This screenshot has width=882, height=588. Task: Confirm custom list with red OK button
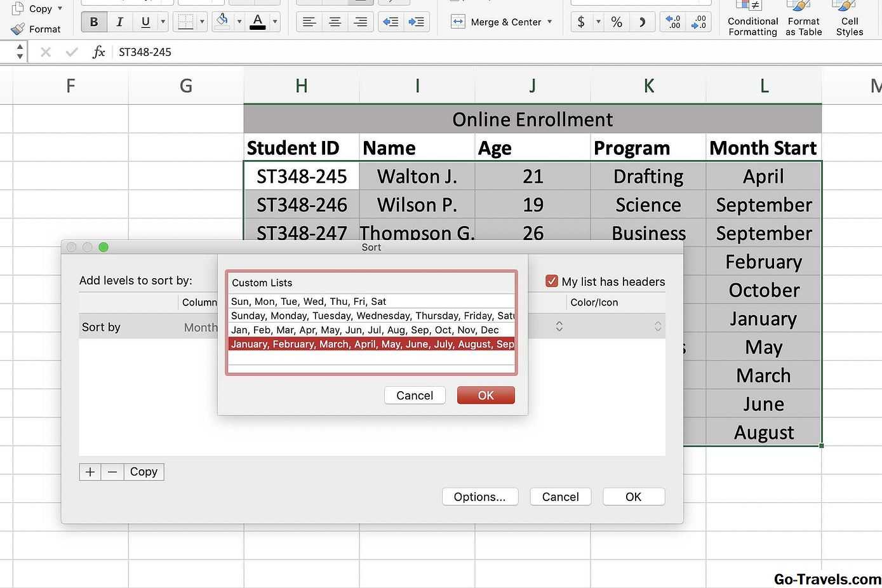pyautogui.click(x=486, y=396)
